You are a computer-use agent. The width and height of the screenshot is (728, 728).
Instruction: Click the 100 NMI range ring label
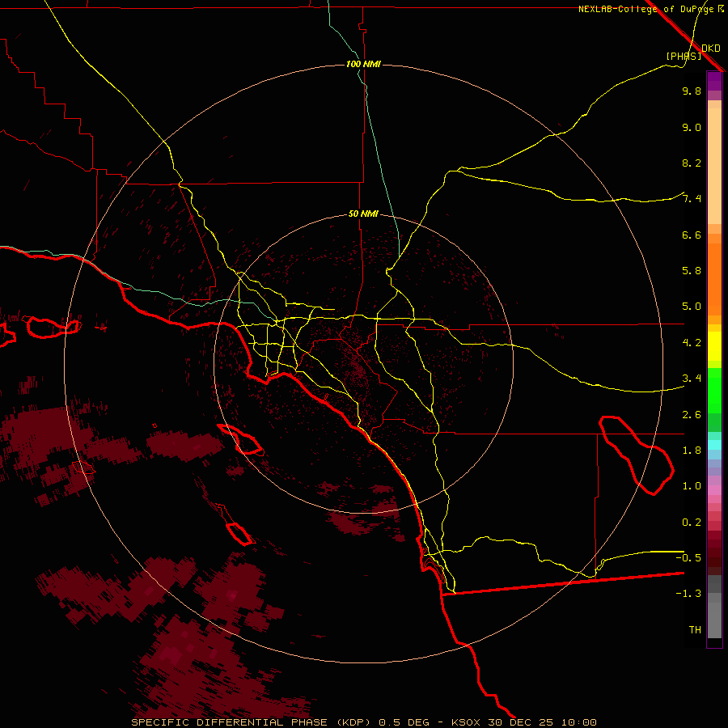(363, 64)
